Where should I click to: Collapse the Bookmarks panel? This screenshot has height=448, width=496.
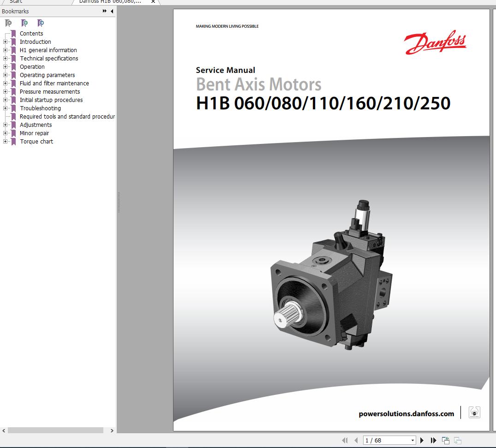tap(111, 11)
